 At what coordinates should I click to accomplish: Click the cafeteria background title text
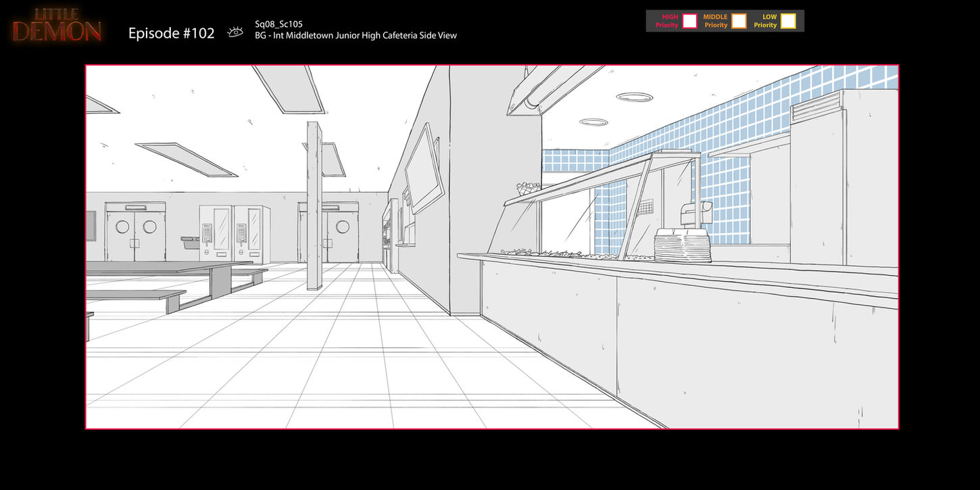356,35
